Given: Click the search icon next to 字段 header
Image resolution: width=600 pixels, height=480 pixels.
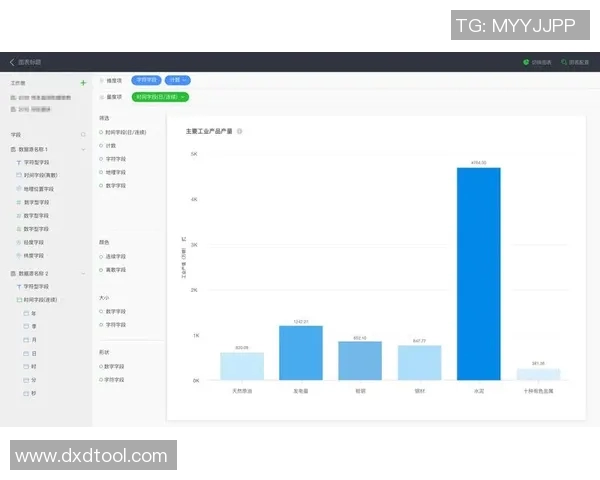Looking at the screenshot, I should tap(83, 134).
